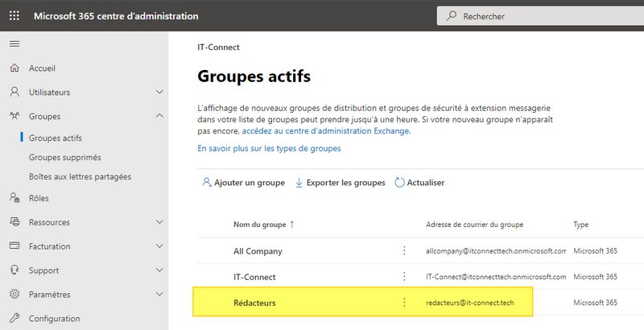The image size is (644, 330).
Task: Export groups with Exporter les groupes
Action: coord(341,183)
